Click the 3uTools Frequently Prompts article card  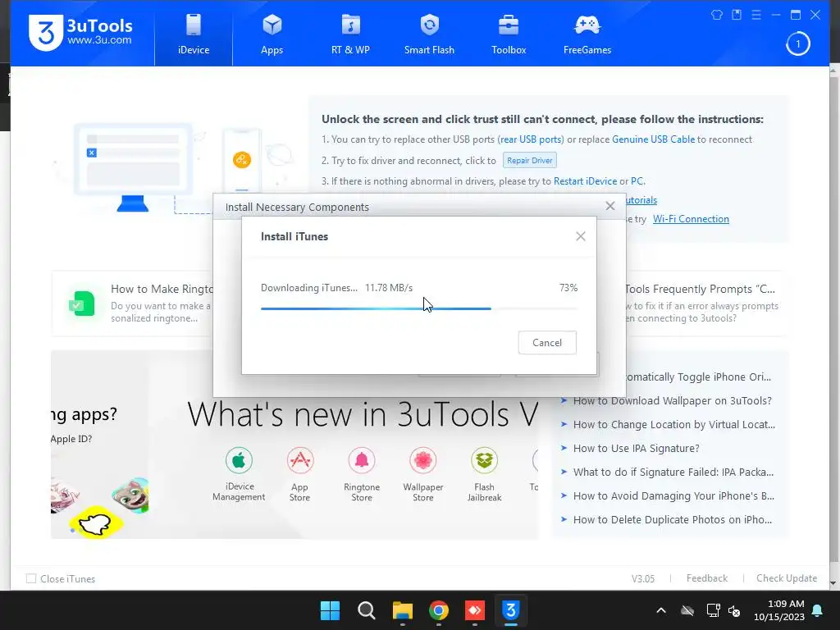click(705, 304)
